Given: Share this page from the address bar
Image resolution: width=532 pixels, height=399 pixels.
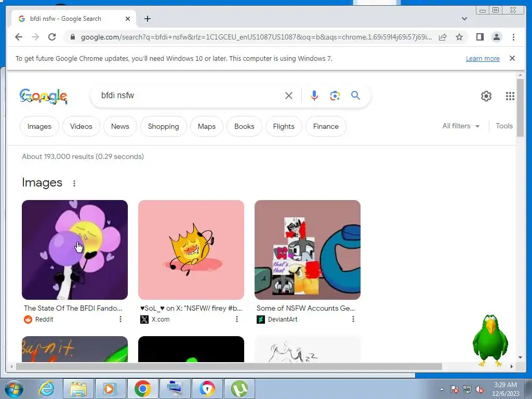Looking at the screenshot, I should 443,37.
